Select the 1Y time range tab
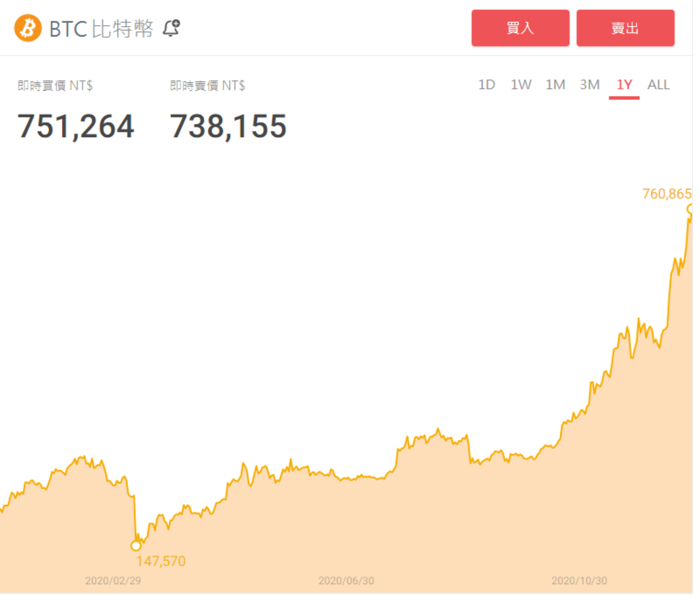The width and height of the screenshot is (700, 600). pos(624,85)
